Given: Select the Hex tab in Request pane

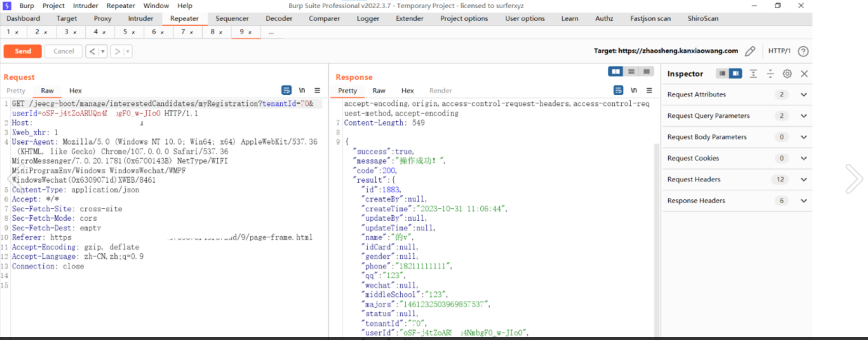Looking at the screenshot, I should pos(75,91).
